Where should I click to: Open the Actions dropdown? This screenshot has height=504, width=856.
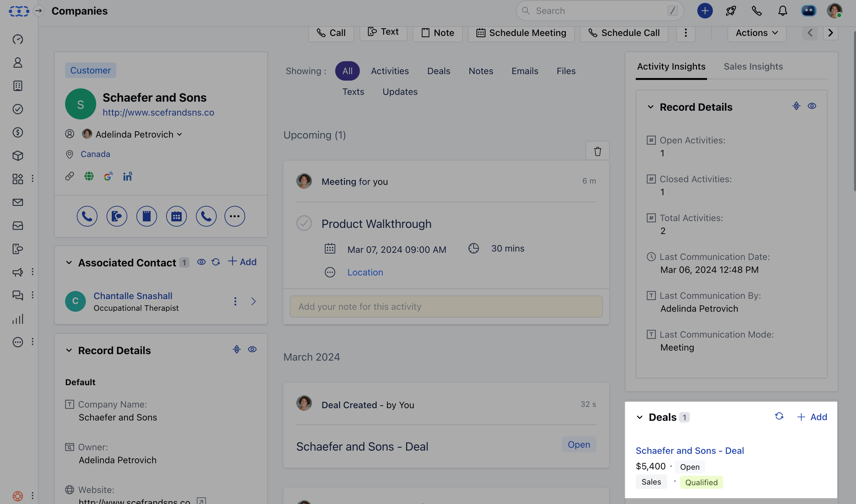757,33
